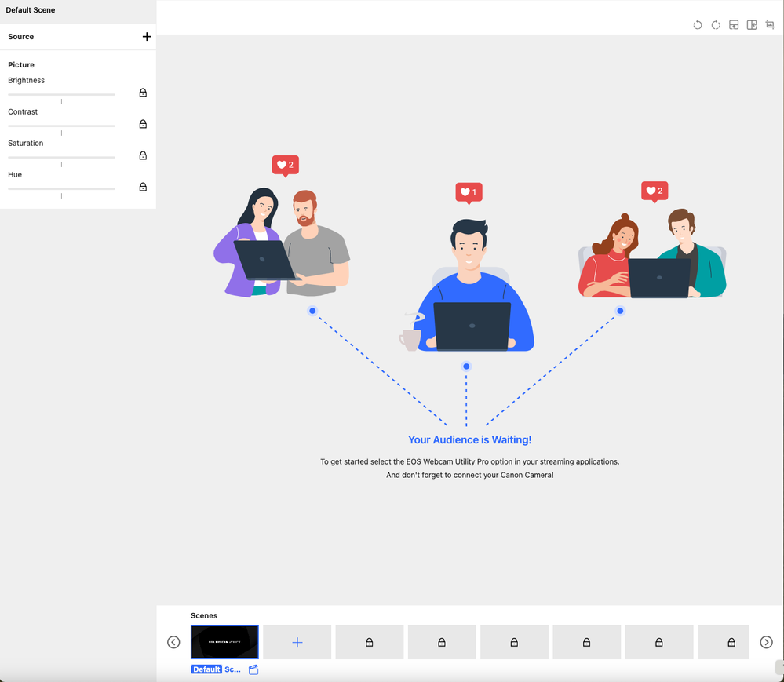Click the Saturation lock icon
Viewport: 784px width, 682px height.
(x=143, y=155)
